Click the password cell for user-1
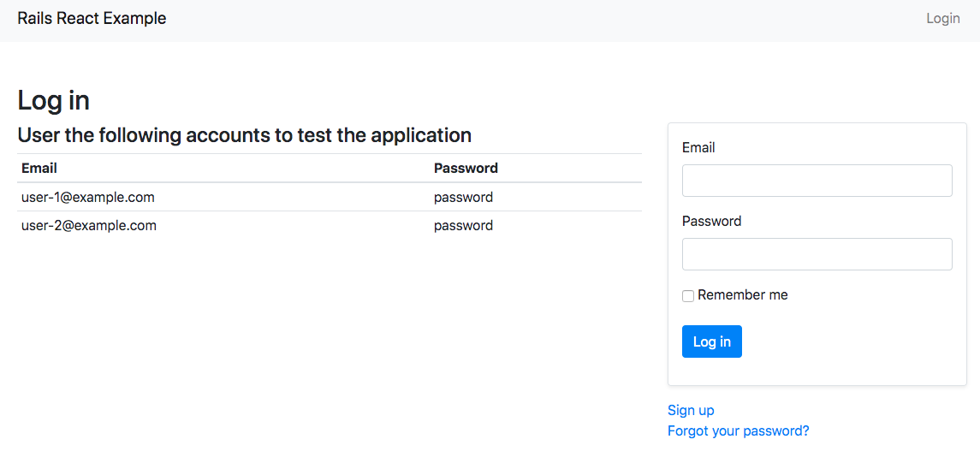 pyautogui.click(x=463, y=197)
